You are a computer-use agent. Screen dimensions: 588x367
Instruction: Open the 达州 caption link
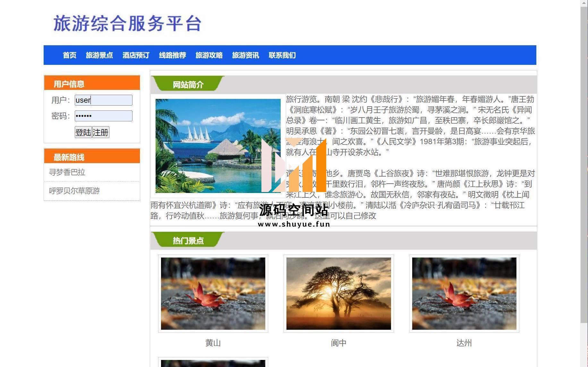pyautogui.click(x=464, y=343)
